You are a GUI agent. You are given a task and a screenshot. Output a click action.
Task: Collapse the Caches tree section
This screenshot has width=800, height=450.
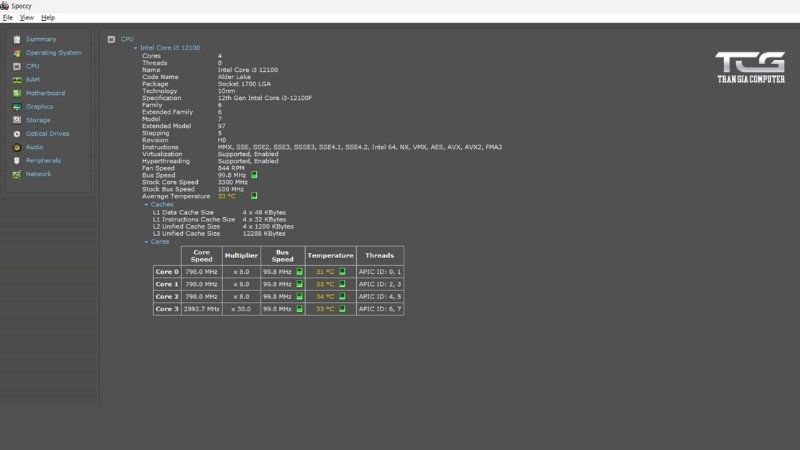click(x=146, y=204)
